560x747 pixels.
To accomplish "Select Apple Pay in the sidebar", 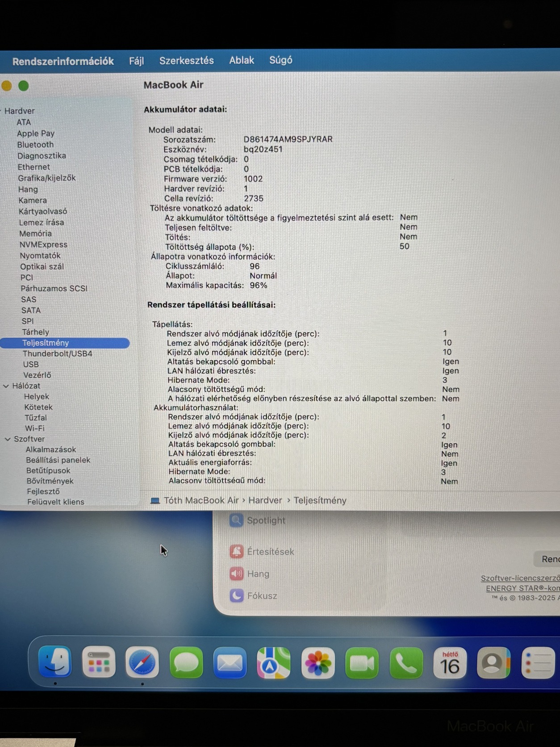I will coord(36,134).
